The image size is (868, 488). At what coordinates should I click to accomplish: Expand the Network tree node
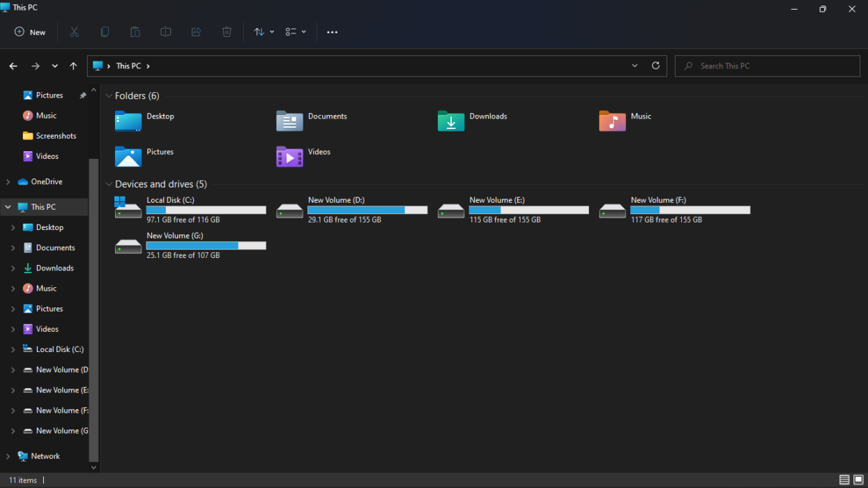[x=8, y=457]
